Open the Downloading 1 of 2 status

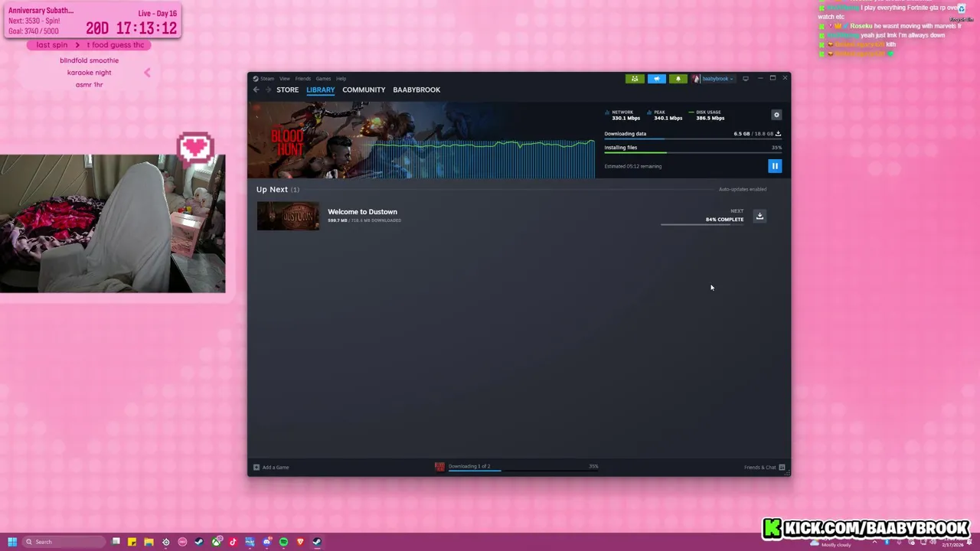pos(469,467)
